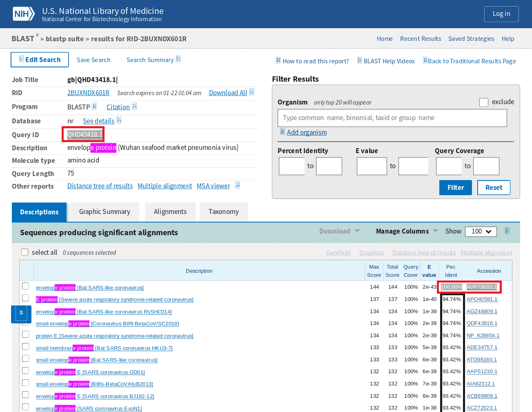Check the exclude organism checkbox
Screen dimensions: 532x412
(x=484, y=102)
